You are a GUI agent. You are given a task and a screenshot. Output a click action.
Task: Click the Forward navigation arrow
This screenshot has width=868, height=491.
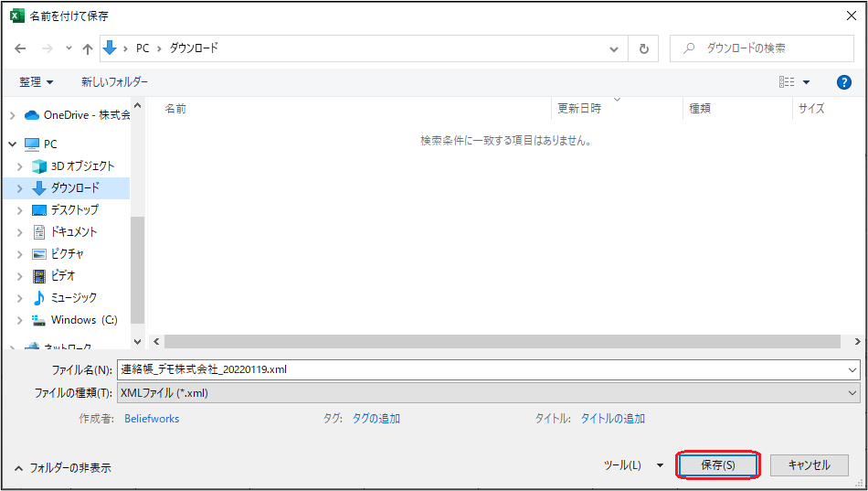click(x=48, y=48)
